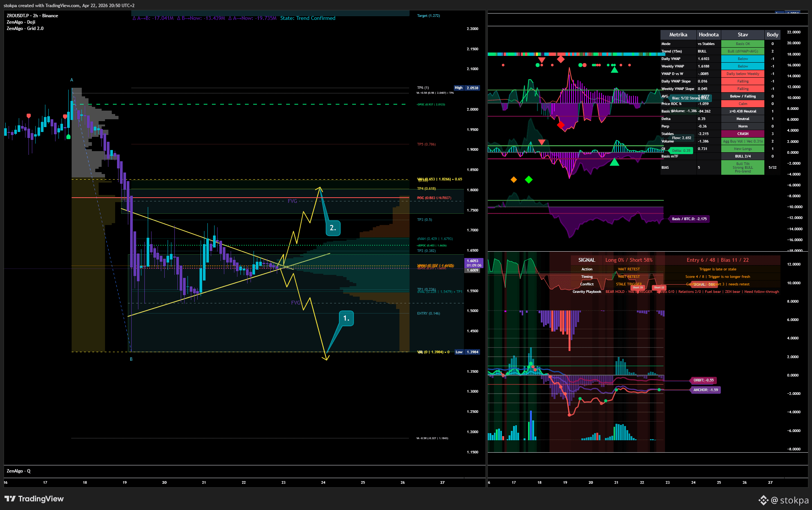Viewport: 812px width, 510px height.
Task: Click the 'BULL 2/4' status cell
Action: coord(743,156)
